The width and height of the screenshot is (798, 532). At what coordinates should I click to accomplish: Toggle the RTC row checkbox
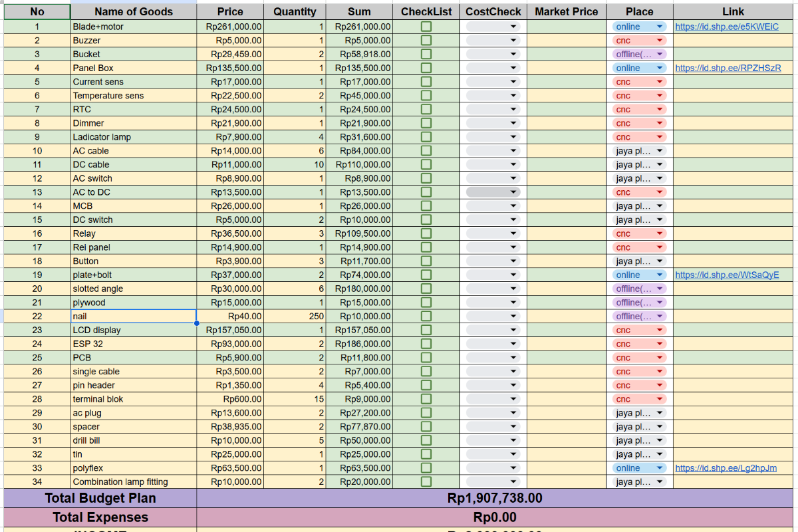(x=426, y=109)
